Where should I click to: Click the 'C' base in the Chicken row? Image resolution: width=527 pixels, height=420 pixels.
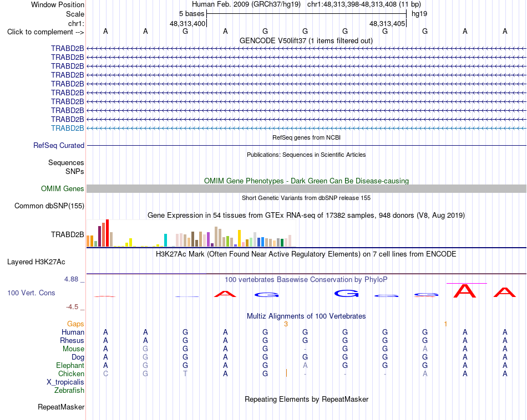coord(105,373)
